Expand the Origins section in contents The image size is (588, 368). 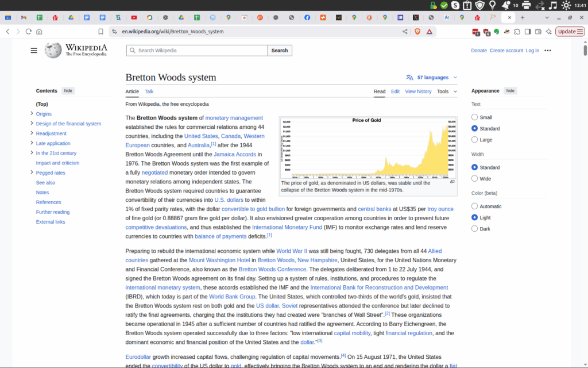(32, 113)
